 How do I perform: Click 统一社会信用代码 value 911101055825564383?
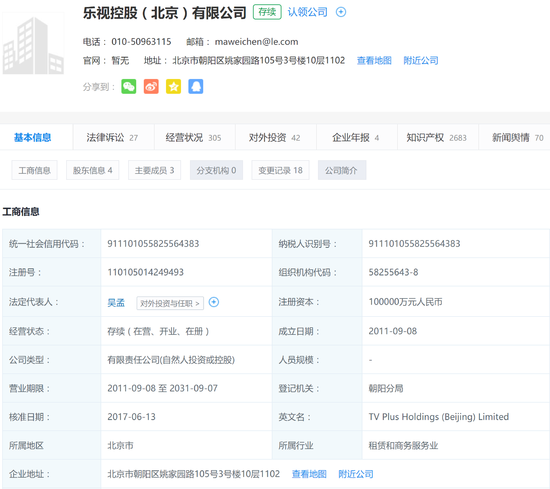coord(153,243)
